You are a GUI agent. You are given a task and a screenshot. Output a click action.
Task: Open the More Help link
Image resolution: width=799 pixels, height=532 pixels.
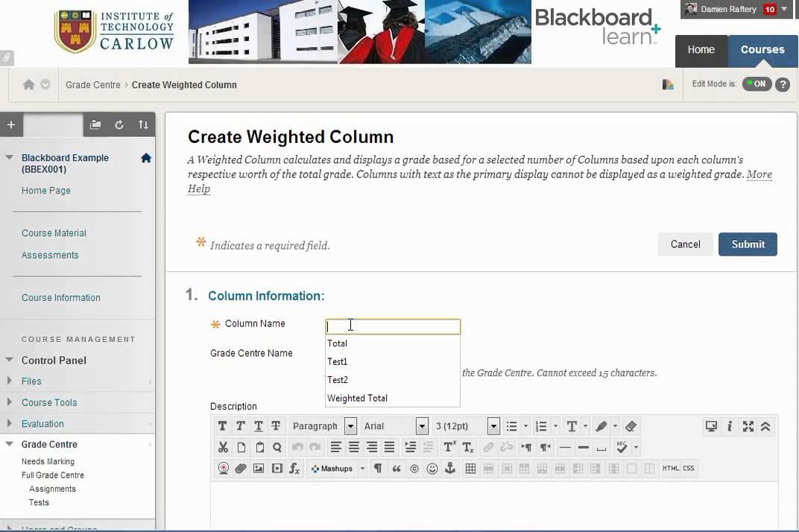pyautogui.click(x=759, y=174)
